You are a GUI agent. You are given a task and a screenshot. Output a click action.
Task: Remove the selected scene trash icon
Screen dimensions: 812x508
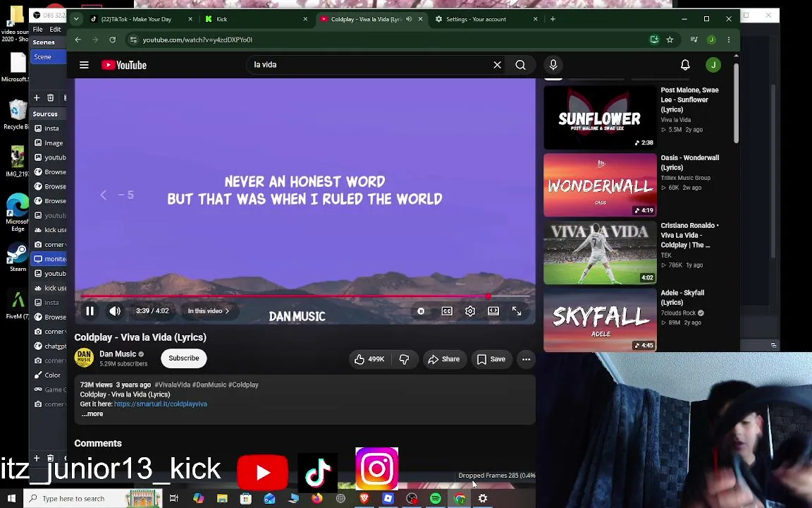click(x=50, y=97)
